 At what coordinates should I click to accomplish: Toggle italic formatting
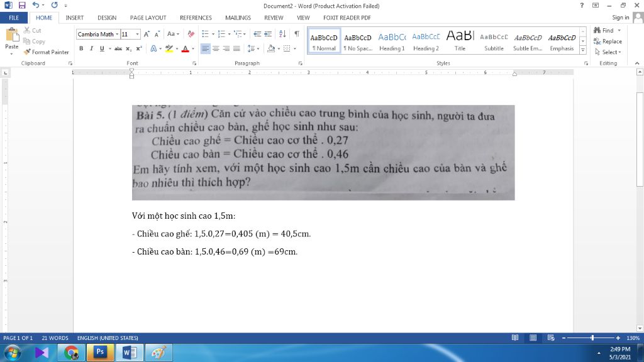[91, 48]
